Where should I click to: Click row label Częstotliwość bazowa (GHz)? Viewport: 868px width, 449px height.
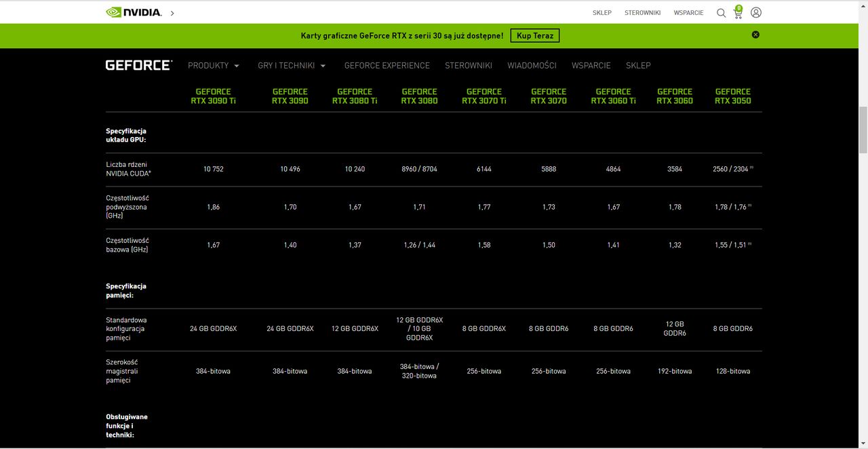click(x=127, y=245)
